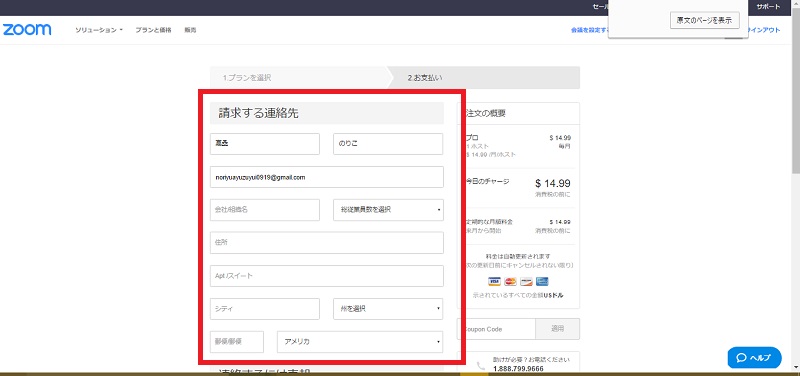Click the phone icon near 1.888.799.9666
The width and height of the screenshot is (800, 376).
pyautogui.click(x=481, y=365)
